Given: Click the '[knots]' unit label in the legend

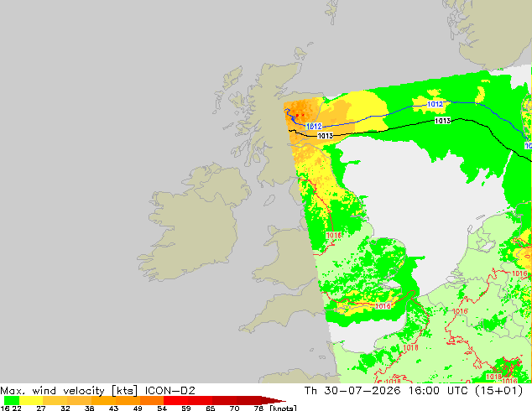Looking at the screenshot, I should 283,408.
